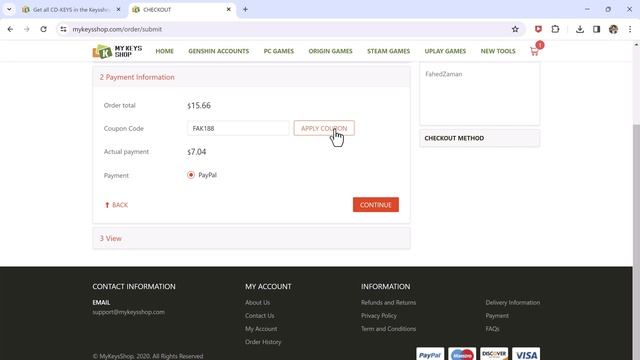640x360 pixels.
Task: Open NEW TOOLS menu item
Action: pos(498,51)
